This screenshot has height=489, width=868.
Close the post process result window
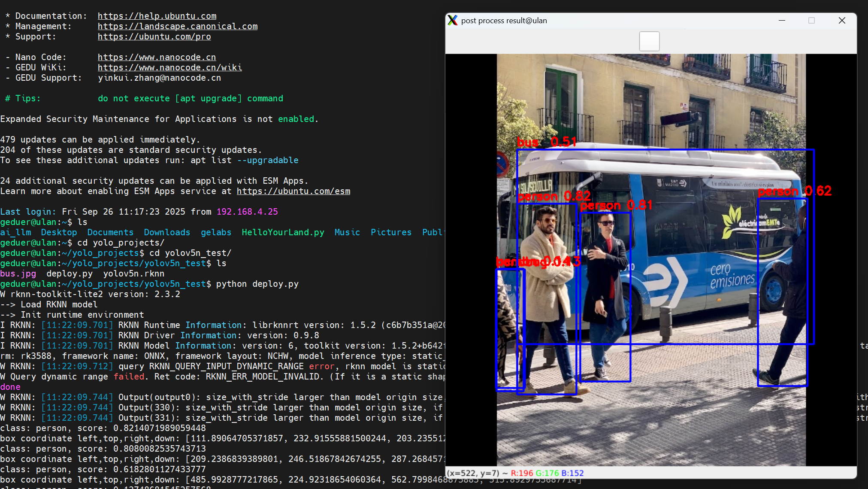[x=842, y=20]
